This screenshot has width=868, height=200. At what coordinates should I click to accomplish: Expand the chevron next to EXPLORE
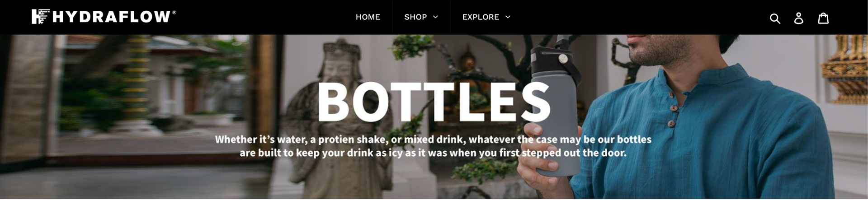[508, 17]
